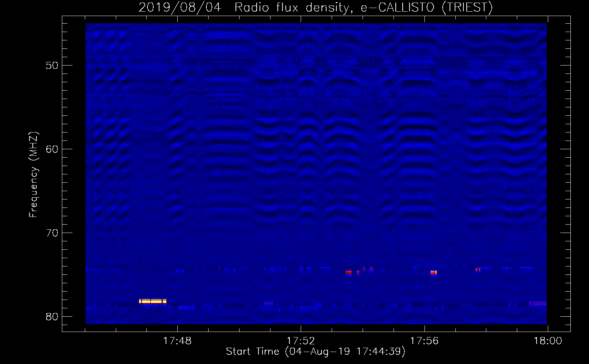Click the 17:52 time tick label
Image resolution: width=589 pixels, height=364 pixels.
pyautogui.click(x=301, y=341)
